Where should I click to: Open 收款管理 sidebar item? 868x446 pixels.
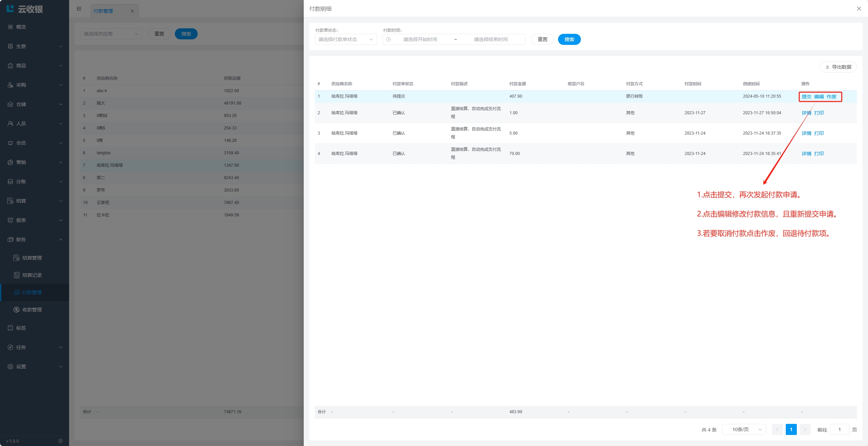[x=32, y=310]
